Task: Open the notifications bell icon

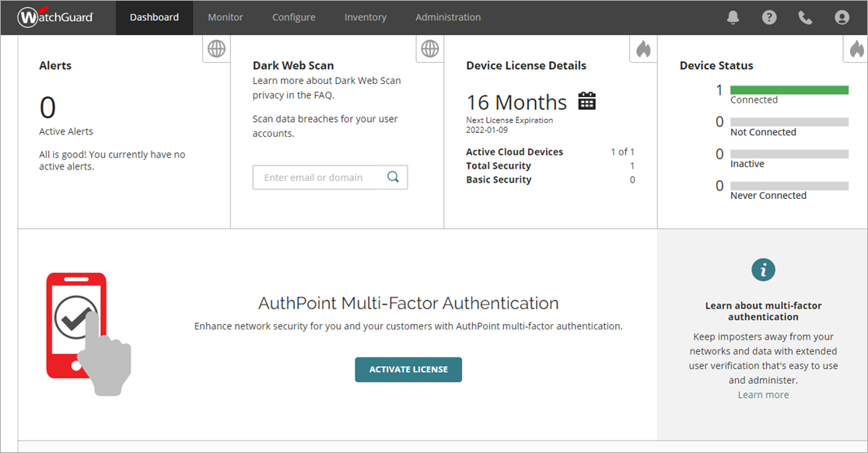Action: pos(732,16)
